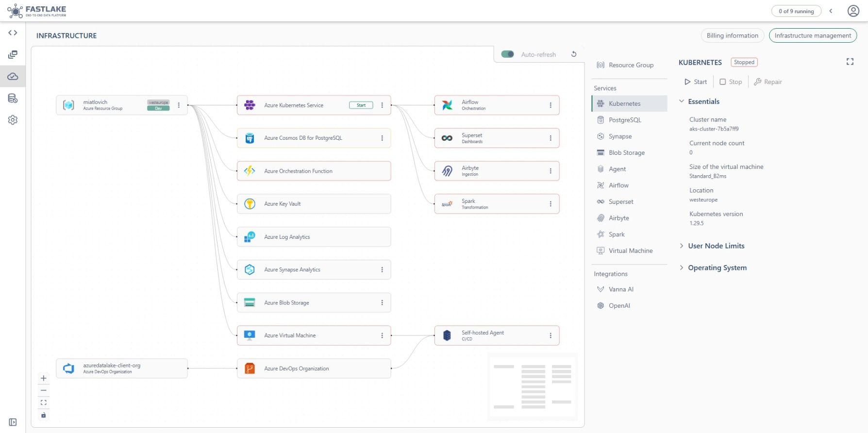Open Azure Cosmos DB node options menu
The width and height of the screenshot is (868, 433).
click(382, 138)
